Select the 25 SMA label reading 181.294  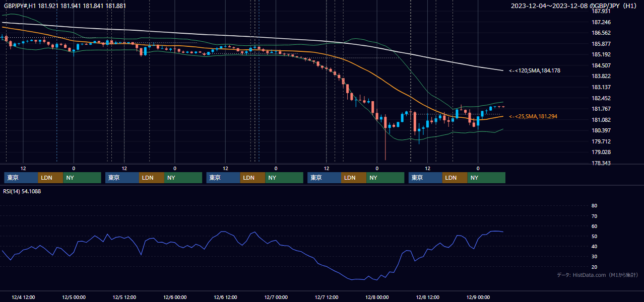point(533,116)
